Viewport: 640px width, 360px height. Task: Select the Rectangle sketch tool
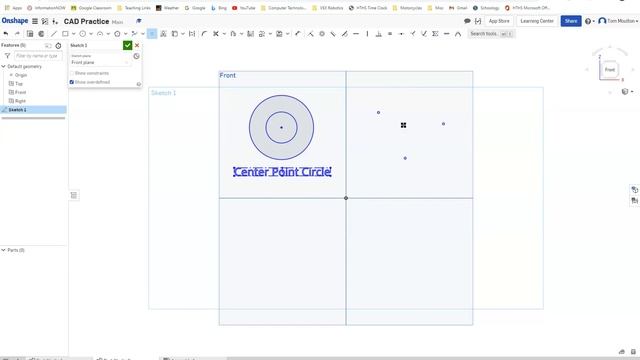(65, 34)
